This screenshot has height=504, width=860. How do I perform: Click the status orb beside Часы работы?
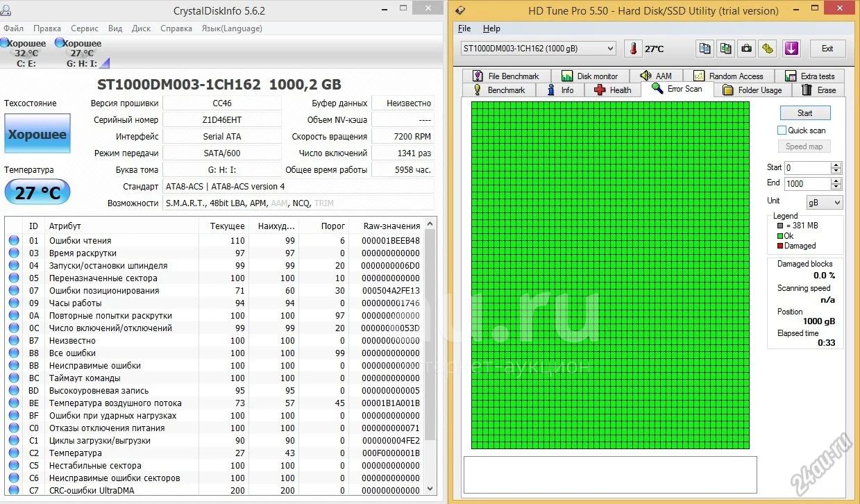pyautogui.click(x=14, y=303)
